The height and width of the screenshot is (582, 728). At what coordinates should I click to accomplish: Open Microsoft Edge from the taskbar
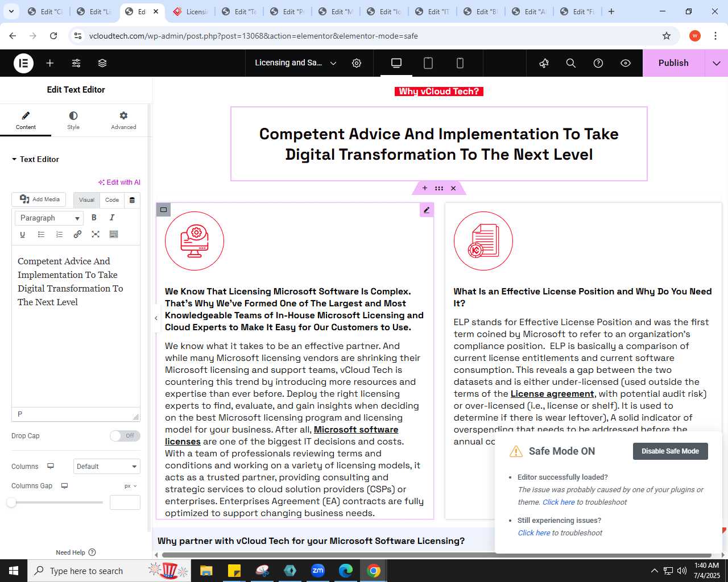pyautogui.click(x=346, y=571)
